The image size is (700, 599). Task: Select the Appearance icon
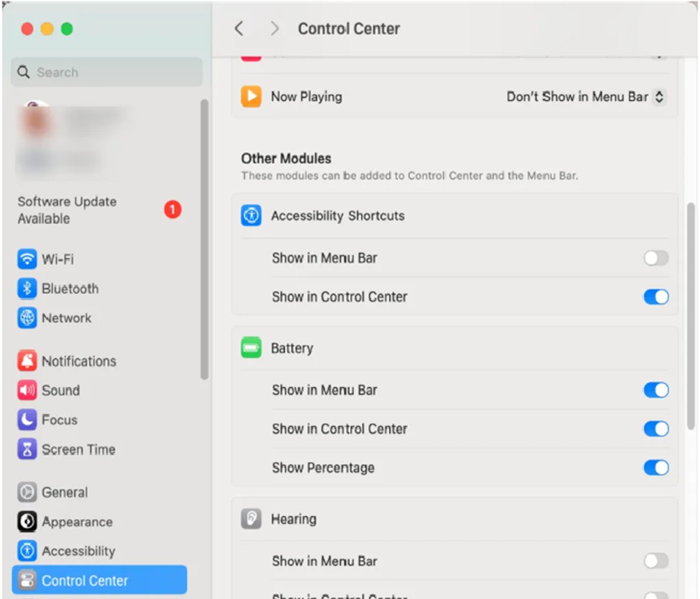point(26,521)
